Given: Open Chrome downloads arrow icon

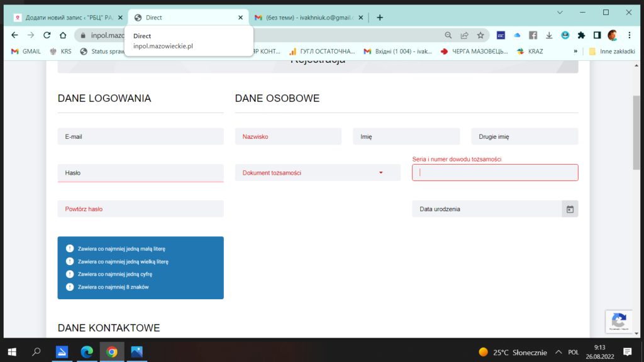Looking at the screenshot, I should [x=549, y=35].
